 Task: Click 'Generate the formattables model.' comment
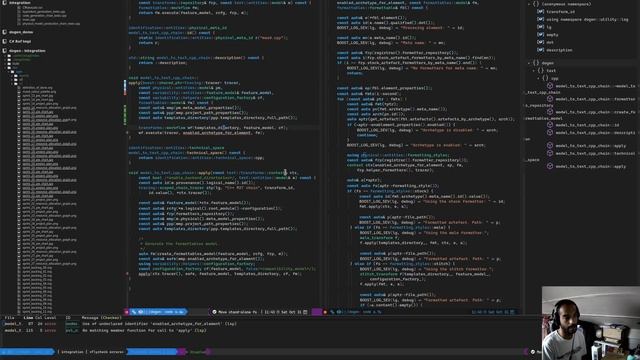coord(180,244)
